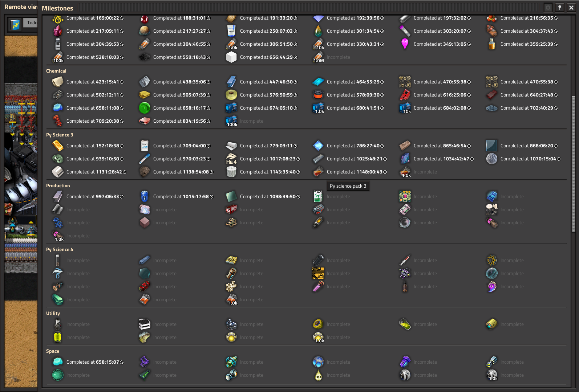Image resolution: width=579 pixels, height=392 pixels.
Task: Close the Milestones window
Action: coord(571,8)
